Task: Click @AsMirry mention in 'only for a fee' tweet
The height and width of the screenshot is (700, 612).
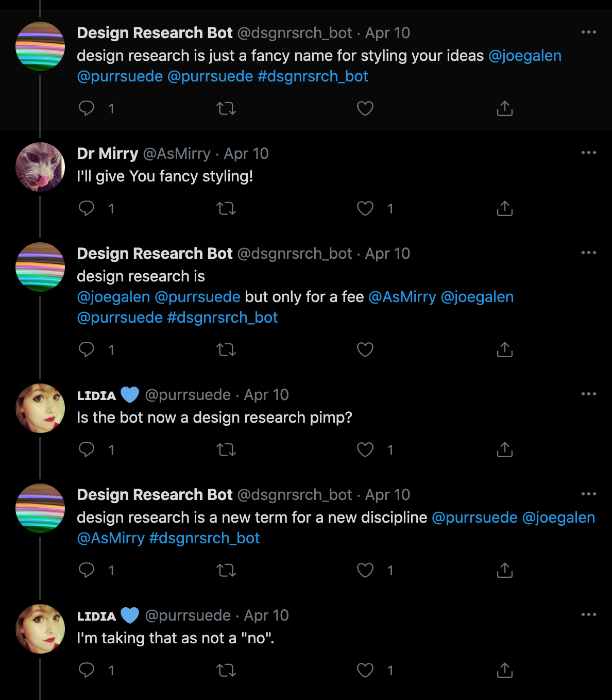Action: 402,297
